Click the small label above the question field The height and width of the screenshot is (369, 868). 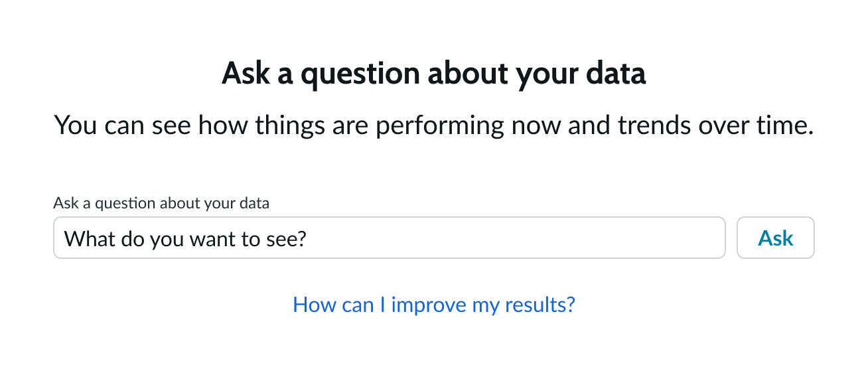(161, 203)
